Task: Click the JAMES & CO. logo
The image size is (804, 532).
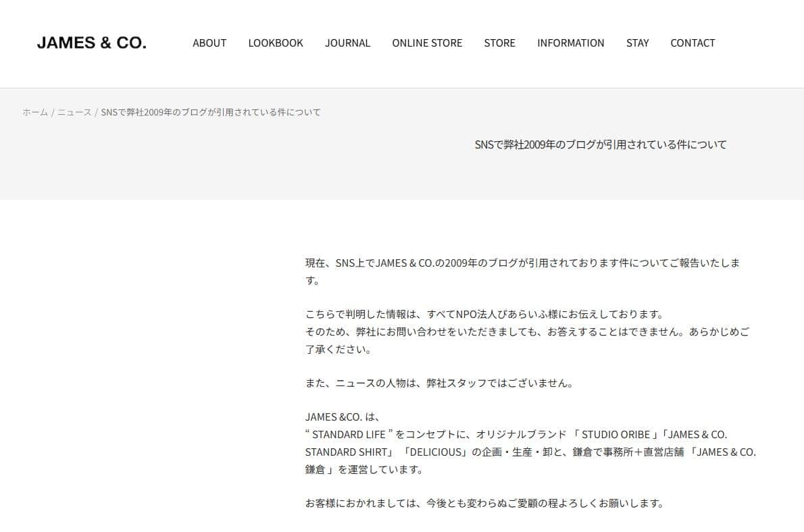Action: 91,43
